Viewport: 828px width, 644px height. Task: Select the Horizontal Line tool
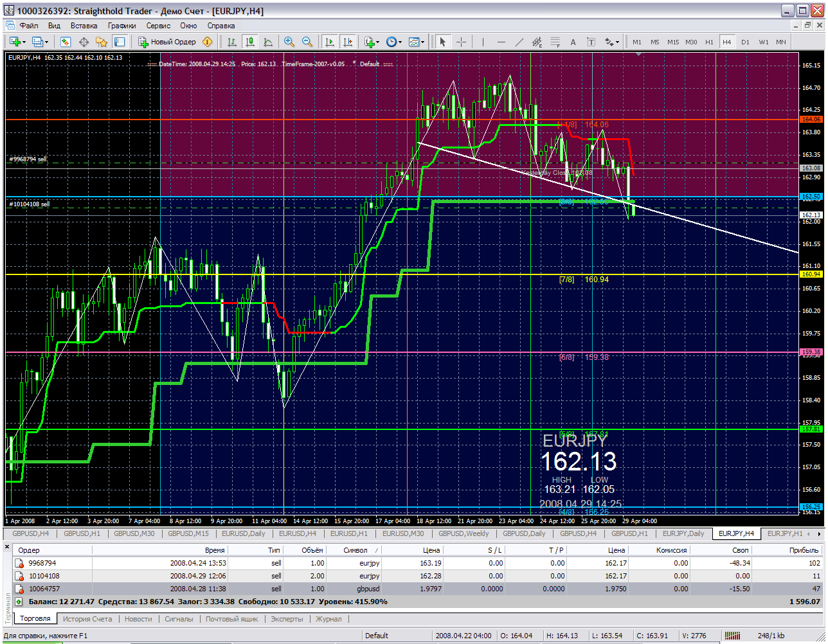[x=501, y=42]
